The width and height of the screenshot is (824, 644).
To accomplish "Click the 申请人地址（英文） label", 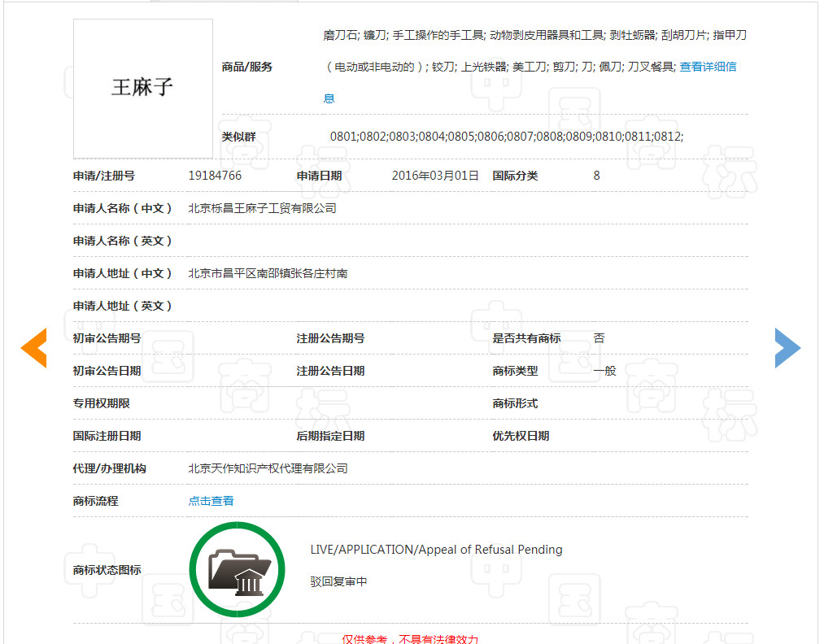I will click(x=123, y=306).
